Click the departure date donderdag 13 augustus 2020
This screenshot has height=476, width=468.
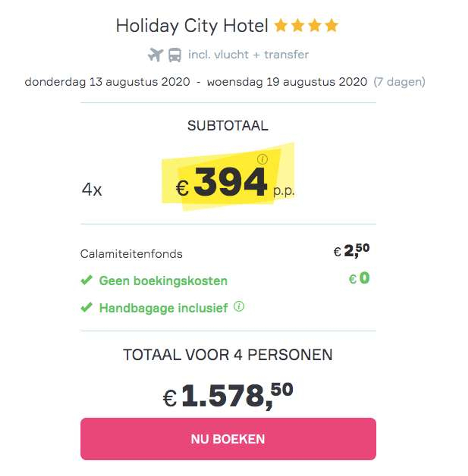[107, 82]
